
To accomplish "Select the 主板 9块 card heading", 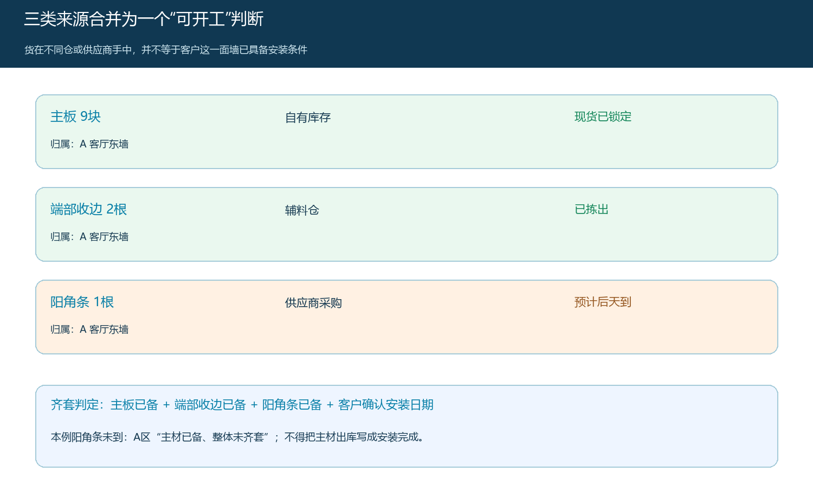I will (75, 117).
